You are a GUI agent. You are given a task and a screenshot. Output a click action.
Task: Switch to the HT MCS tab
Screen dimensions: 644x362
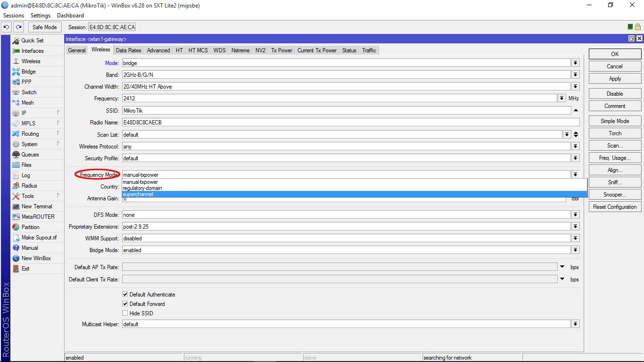coord(198,50)
